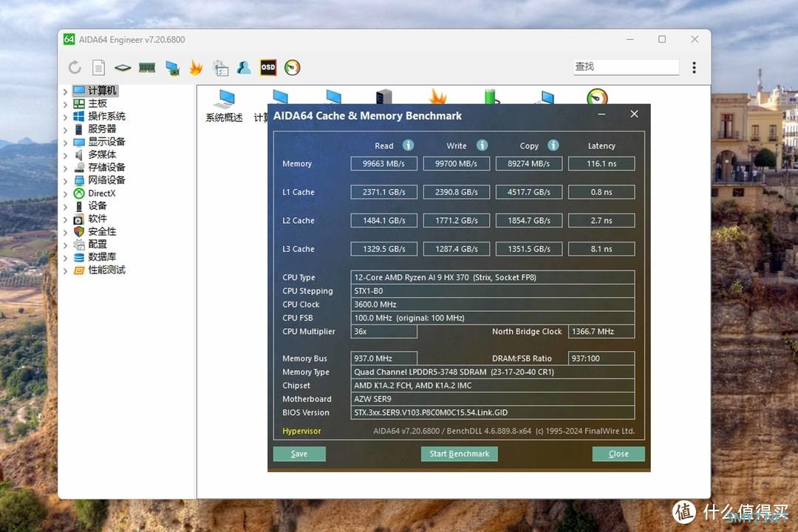Expand the 显示设备 tree node arrow
Screen dimensions: 798x532
pos(65,143)
